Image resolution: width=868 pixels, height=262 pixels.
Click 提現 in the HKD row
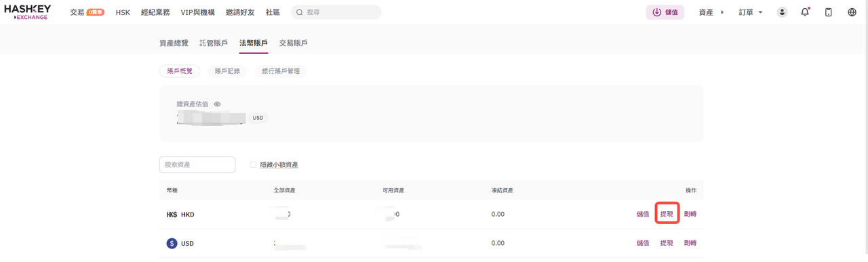[x=667, y=215]
